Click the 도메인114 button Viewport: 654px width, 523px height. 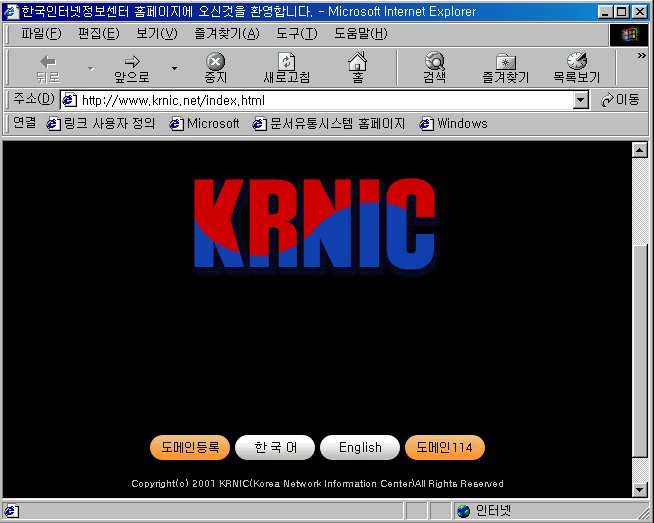[445, 448]
